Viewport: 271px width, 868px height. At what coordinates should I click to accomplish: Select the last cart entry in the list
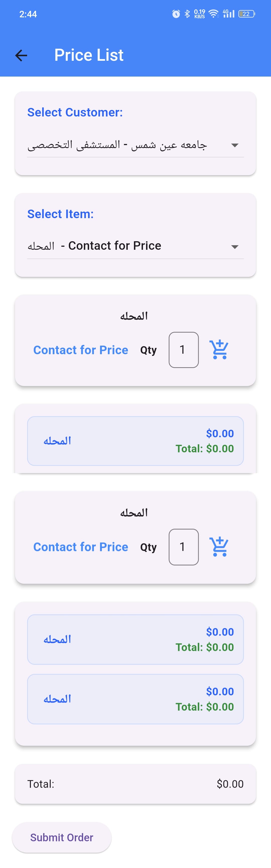(135, 699)
